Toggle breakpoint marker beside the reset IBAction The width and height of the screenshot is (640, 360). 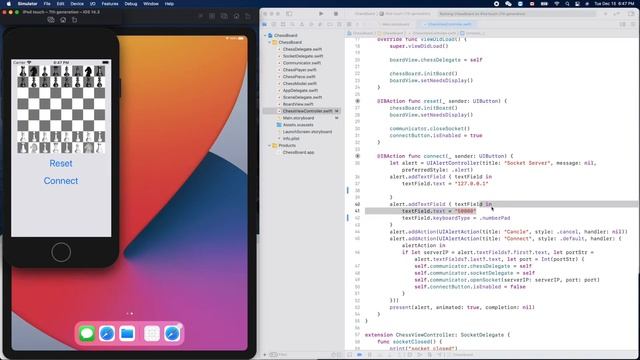[x=358, y=101]
